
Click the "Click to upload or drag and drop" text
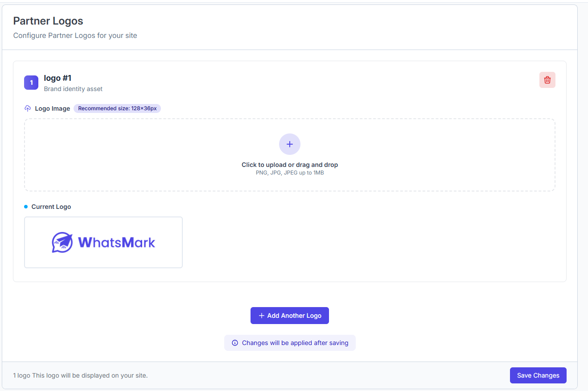tap(290, 165)
